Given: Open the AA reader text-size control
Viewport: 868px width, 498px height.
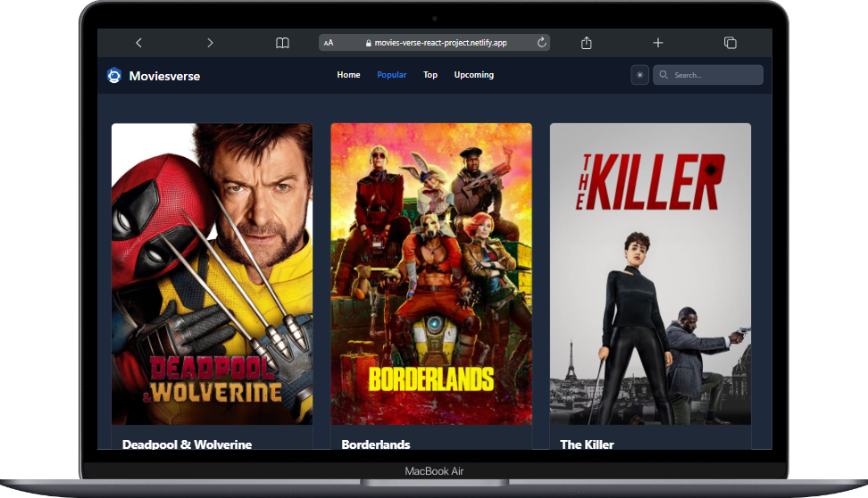Looking at the screenshot, I should [329, 43].
